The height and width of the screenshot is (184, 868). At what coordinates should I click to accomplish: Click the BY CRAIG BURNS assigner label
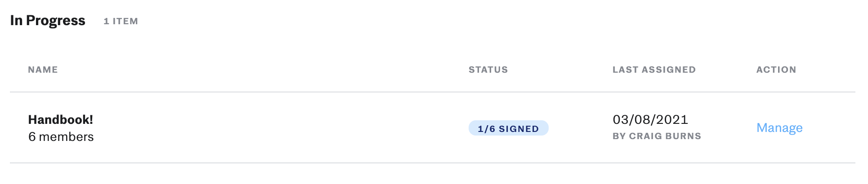(x=657, y=136)
